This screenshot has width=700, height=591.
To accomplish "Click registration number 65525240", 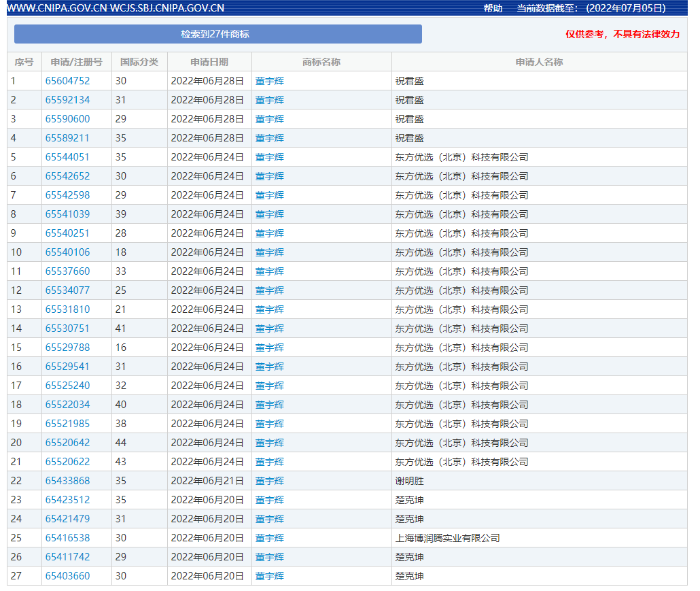I will click(x=67, y=386).
